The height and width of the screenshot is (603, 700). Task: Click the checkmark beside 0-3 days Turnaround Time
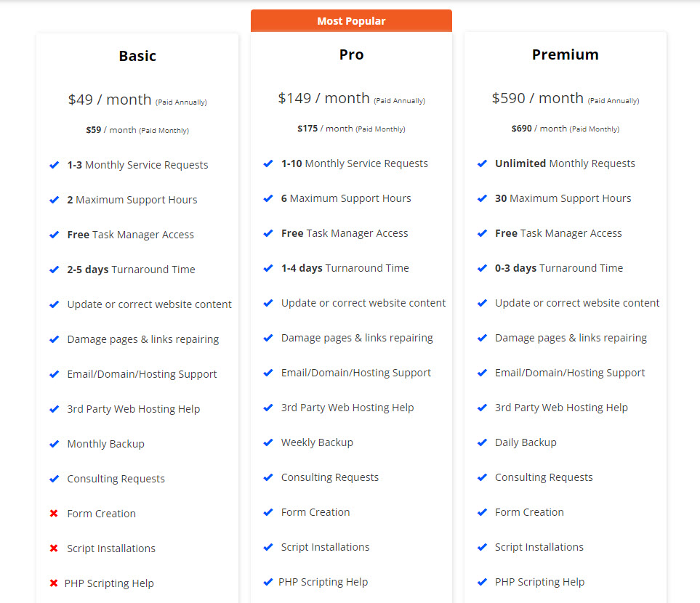[482, 268]
